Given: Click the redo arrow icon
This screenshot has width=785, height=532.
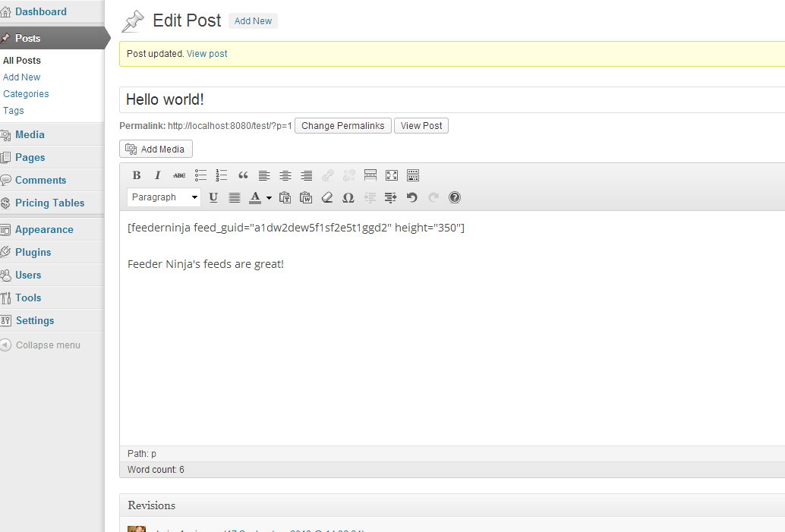Looking at the screenshot, I should 433,197.
